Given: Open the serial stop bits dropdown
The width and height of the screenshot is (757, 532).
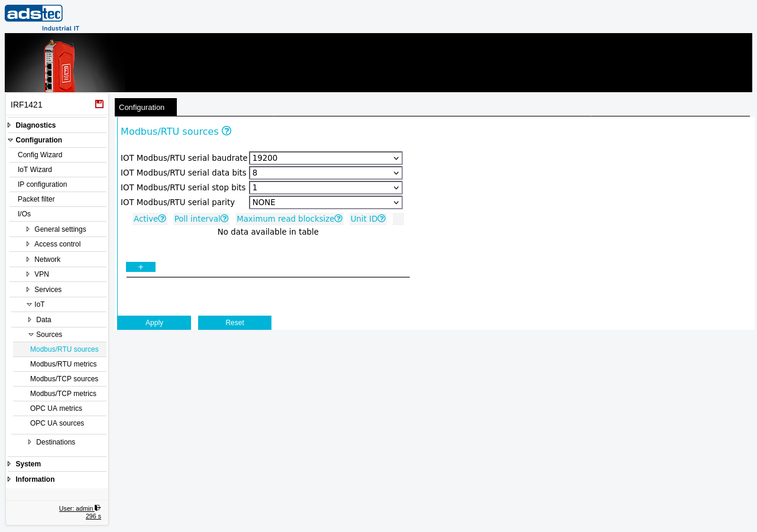Looking at the screenshot, I should click(326, 188).
